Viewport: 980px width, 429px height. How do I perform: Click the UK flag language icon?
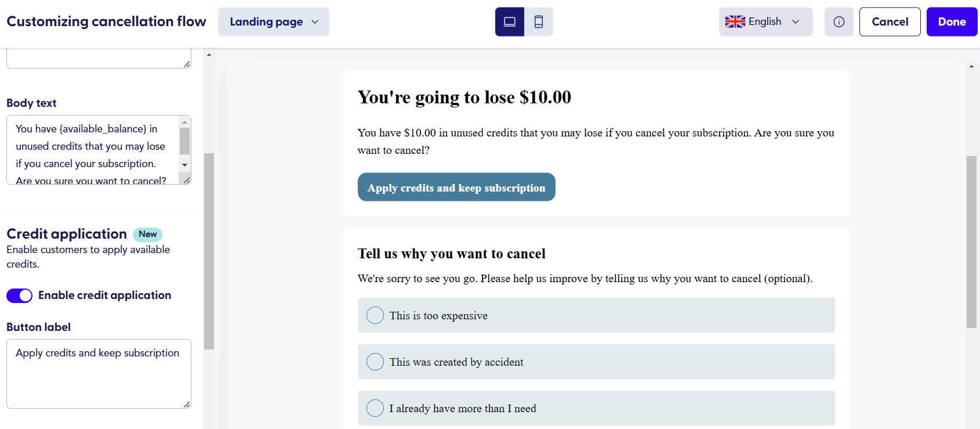click(735, 22)
